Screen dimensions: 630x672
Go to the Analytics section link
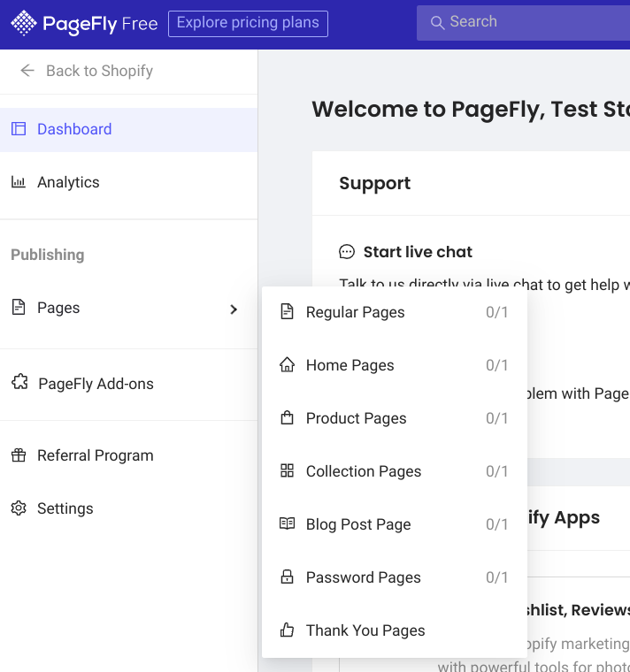coord(68,182)
